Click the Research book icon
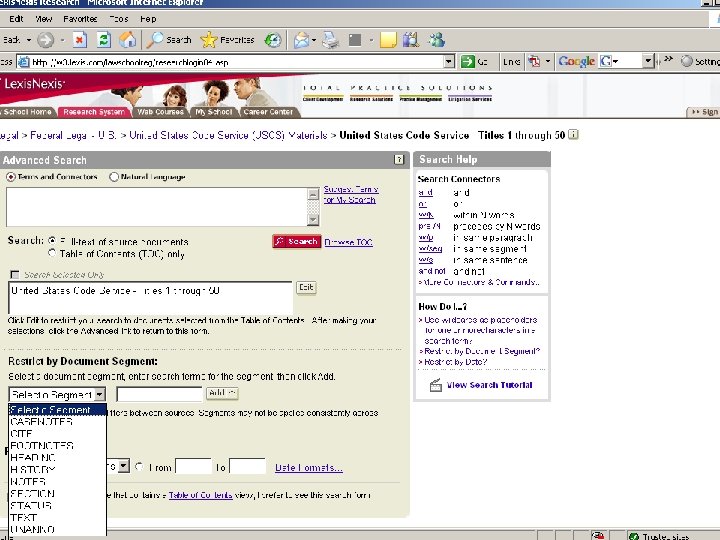Viewport: 720px width, 540px height. (x=411, y=40)
